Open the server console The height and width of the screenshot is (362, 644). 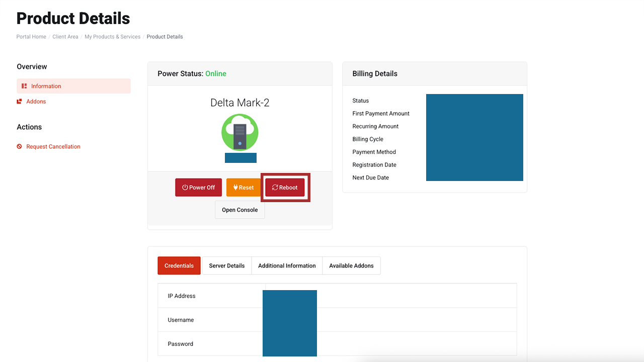[x=239, y=210]
